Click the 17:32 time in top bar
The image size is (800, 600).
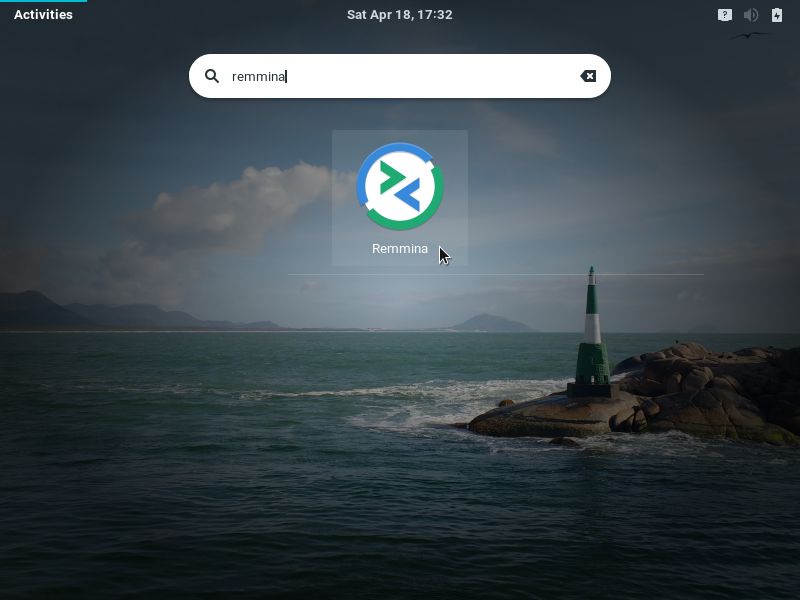(x=436, y=15)
